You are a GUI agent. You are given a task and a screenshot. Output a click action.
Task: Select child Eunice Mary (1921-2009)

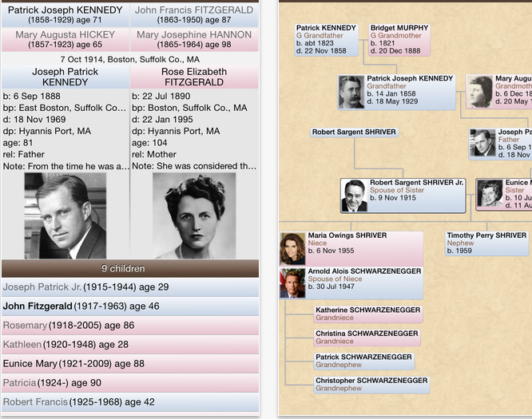tap(130, 364)
